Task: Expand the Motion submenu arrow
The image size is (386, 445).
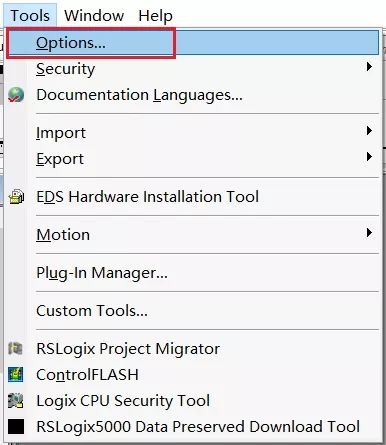Action: coord(369,232)
